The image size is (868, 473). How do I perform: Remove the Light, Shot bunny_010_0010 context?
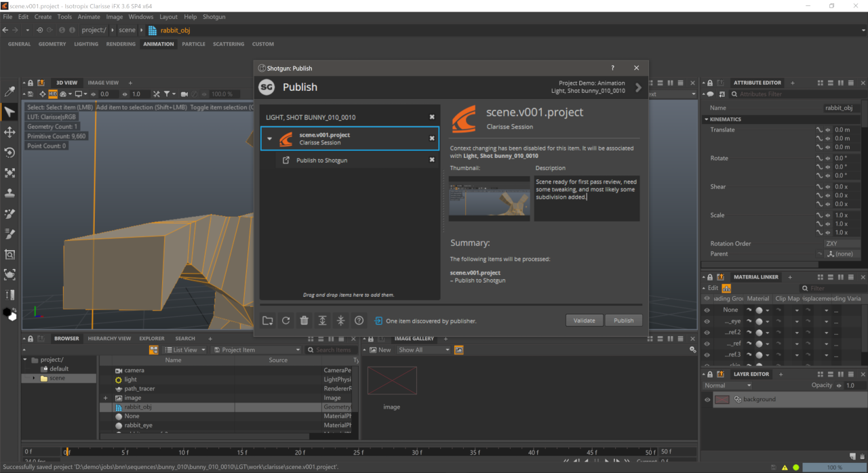click(432, 117)
